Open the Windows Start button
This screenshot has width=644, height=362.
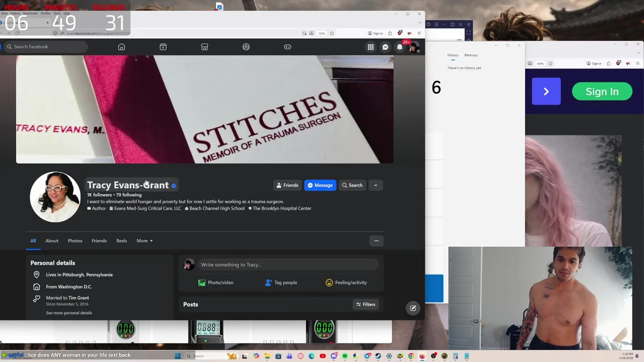coord(178,356)
